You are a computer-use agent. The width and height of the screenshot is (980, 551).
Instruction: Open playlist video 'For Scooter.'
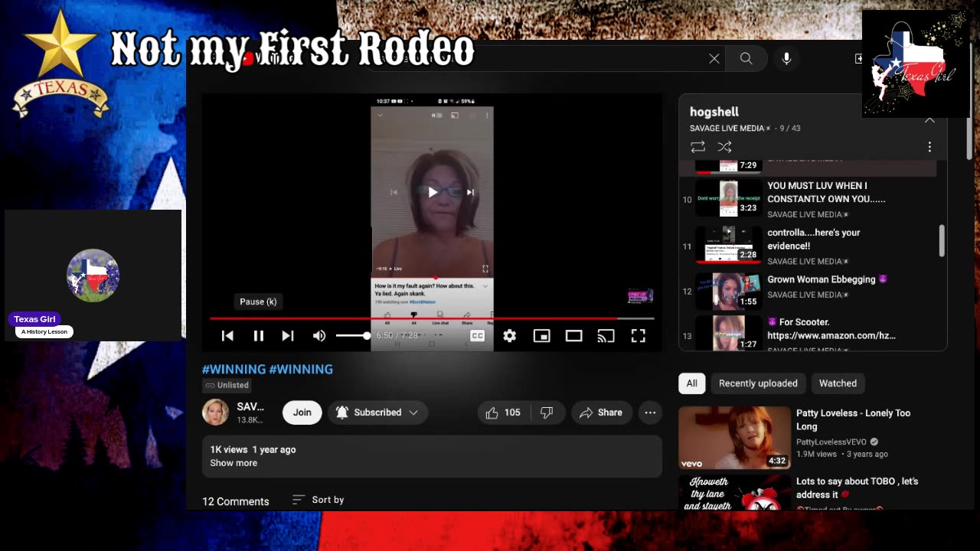pos(831,328)
